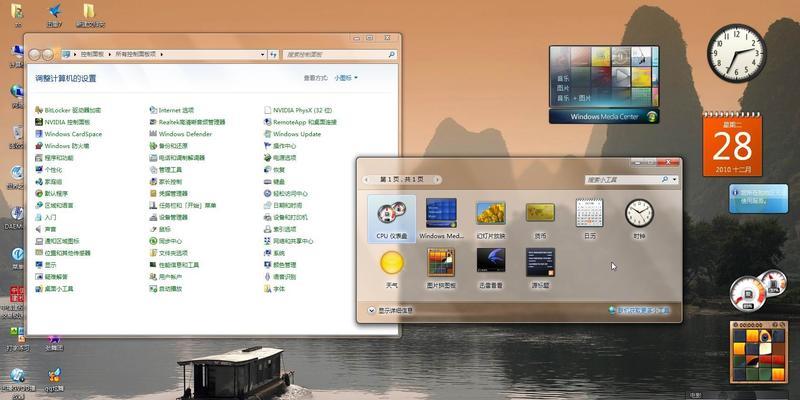Select the CPU 仪表盘 gadget
Screen dimensions: 800x400
pos(391,219)
